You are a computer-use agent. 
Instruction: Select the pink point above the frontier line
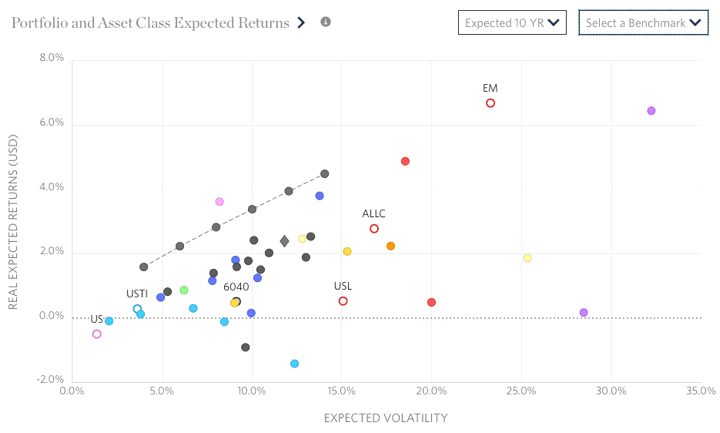(219, 202)
